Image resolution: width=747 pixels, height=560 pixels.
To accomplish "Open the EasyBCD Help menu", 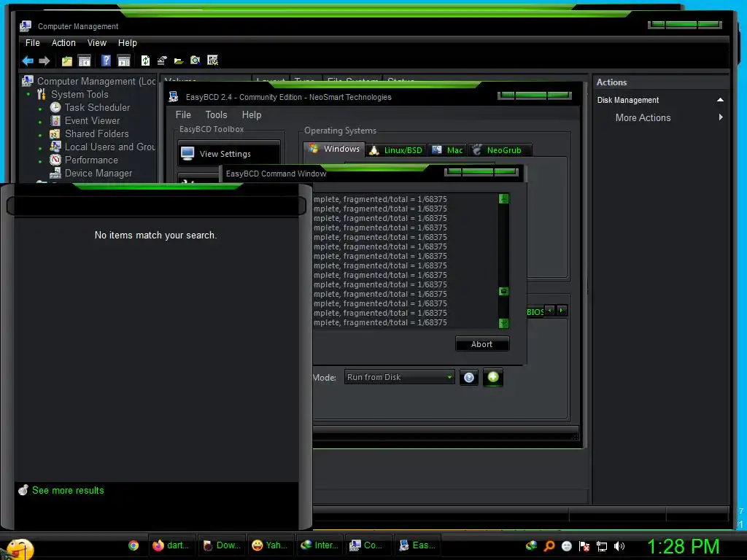I will (x=252, y=114).
